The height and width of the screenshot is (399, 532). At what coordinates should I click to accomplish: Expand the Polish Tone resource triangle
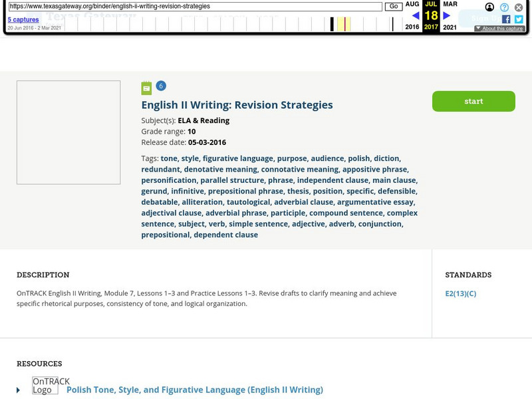pos(19,390)
